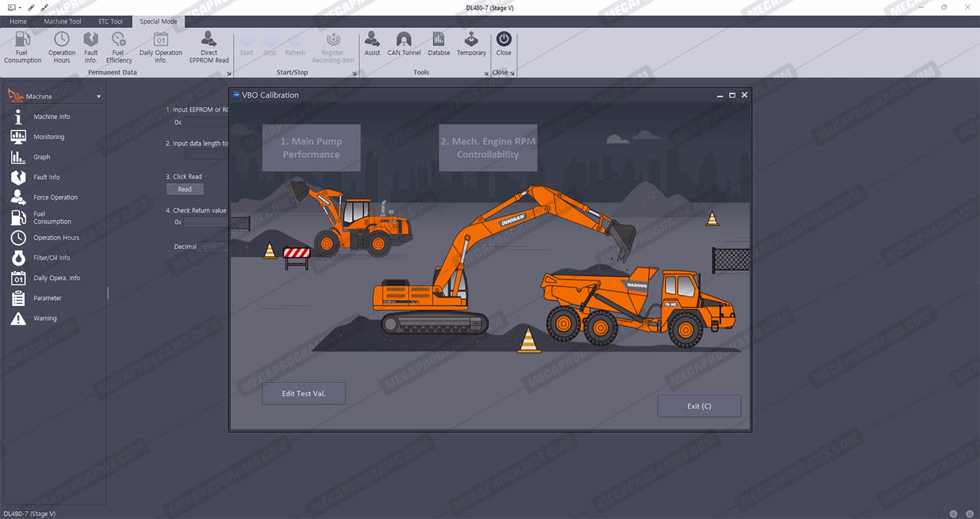Click the Read button

tap(185, 190)
